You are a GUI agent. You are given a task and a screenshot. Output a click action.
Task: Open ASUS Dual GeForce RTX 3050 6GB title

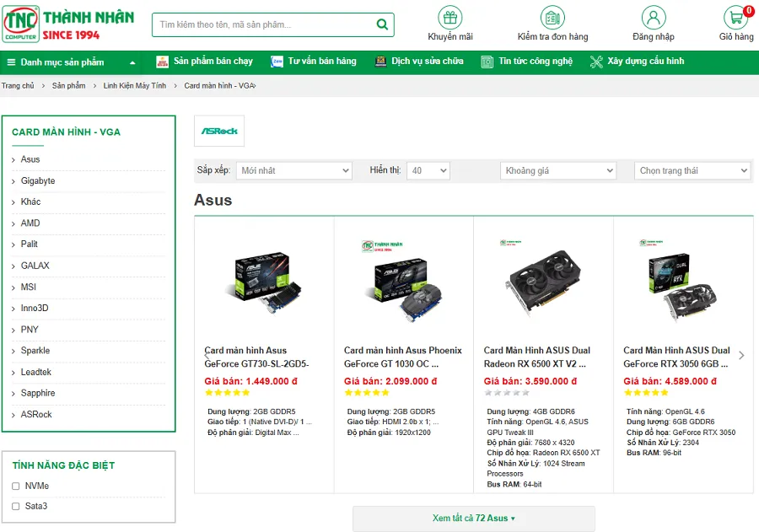676,357
